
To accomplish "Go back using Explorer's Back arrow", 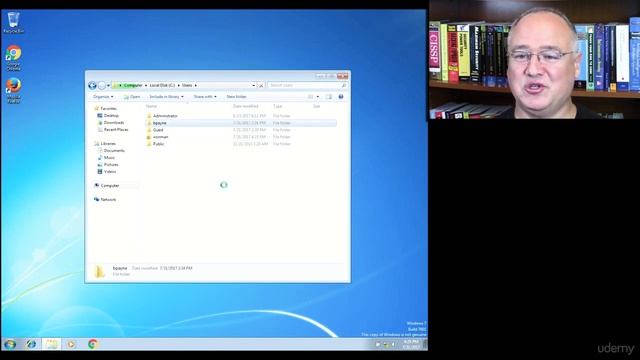I will [x=92, y=85].
